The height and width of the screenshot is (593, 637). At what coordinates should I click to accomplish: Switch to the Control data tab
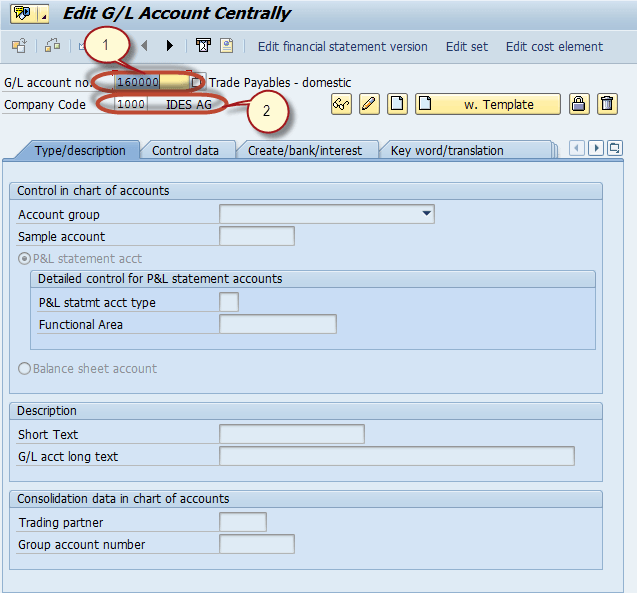pos(185,150)
